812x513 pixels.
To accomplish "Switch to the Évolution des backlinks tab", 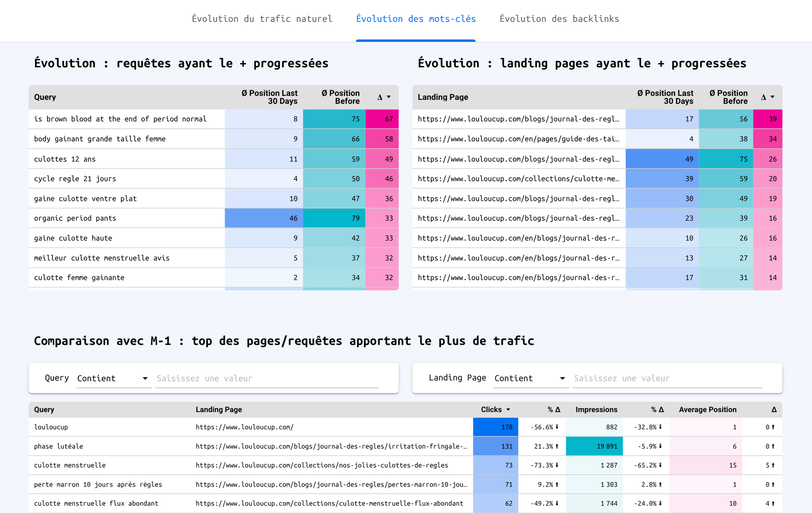I will tap(559, 19).
